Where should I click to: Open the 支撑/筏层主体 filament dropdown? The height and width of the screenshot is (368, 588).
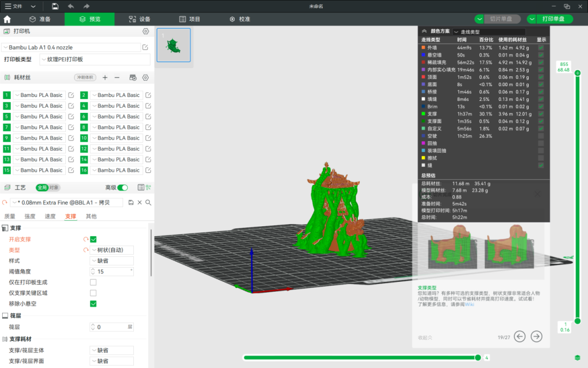coord(112,351)
